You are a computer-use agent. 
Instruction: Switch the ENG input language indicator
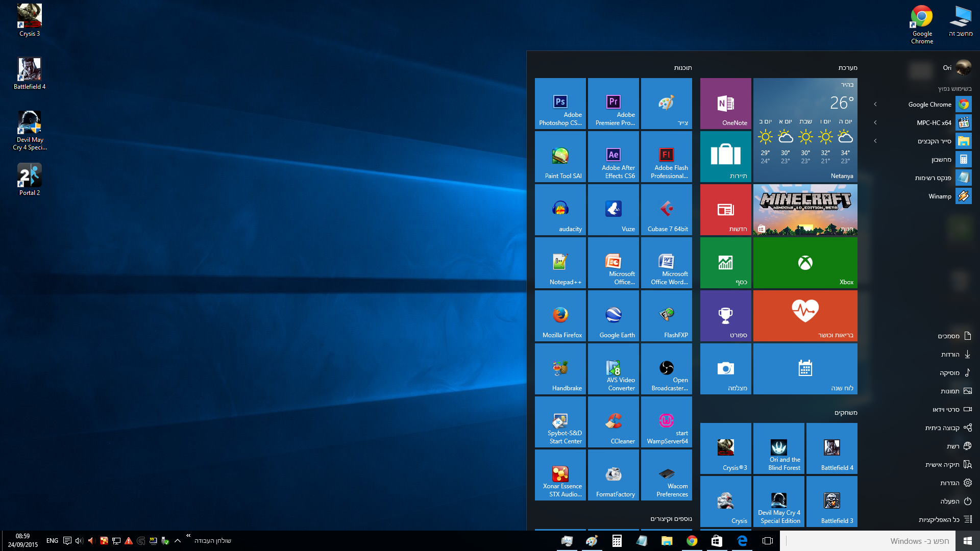coord(52,541)
